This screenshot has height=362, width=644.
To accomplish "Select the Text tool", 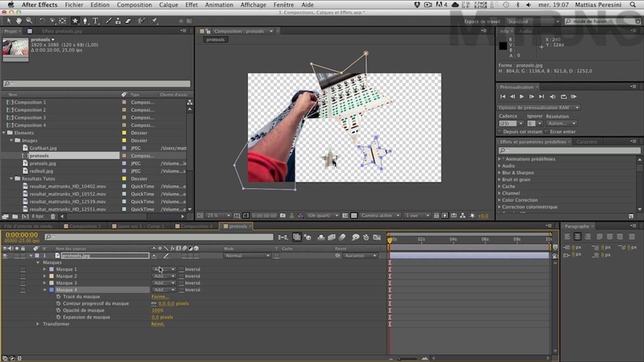I will click(95, 21).
